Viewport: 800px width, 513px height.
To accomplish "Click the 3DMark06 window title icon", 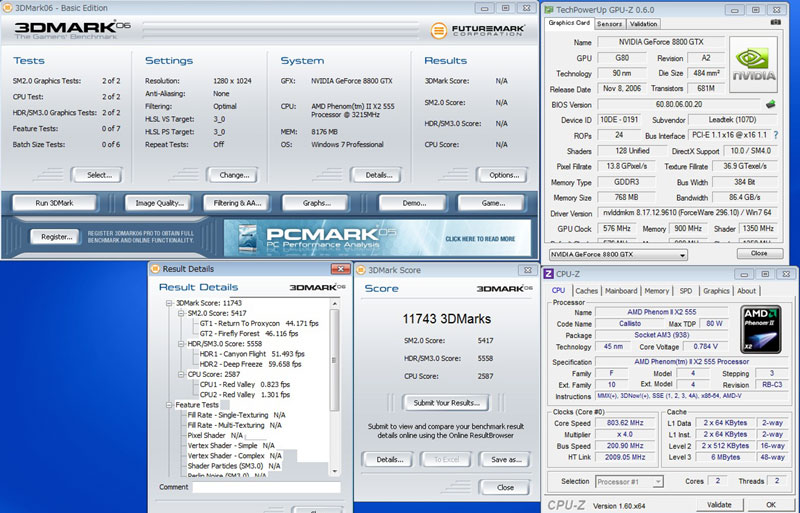I will [7, 8].
